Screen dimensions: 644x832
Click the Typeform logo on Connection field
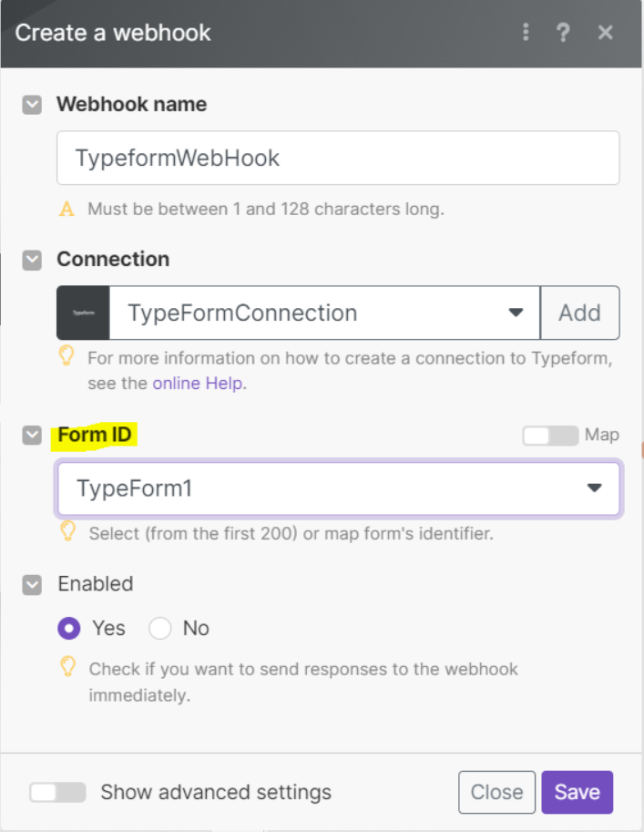click(83, 313)
